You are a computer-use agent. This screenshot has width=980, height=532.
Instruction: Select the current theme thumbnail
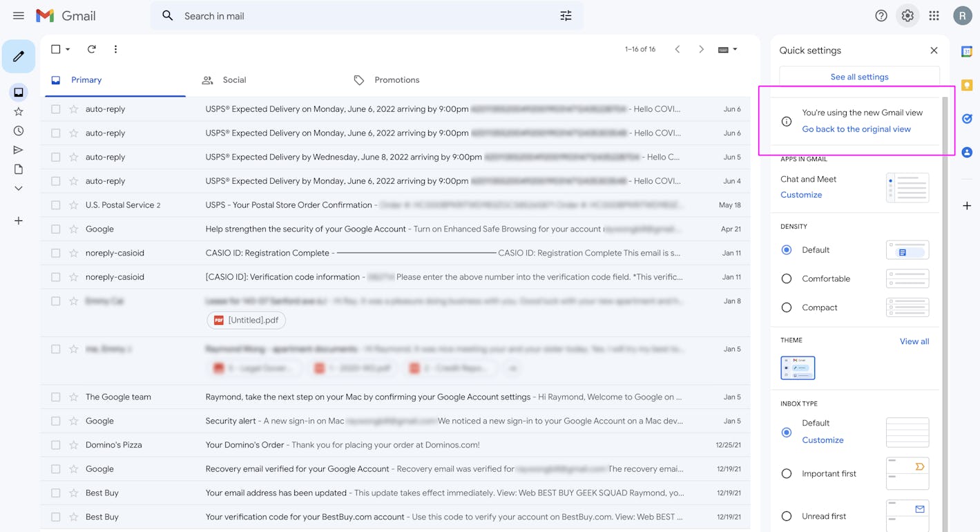point(798,368)
